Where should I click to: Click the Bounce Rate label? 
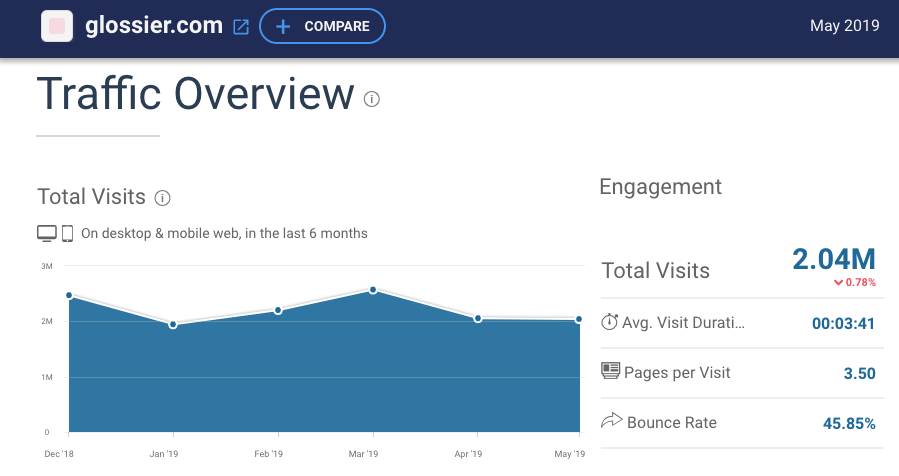pyautogui.click(x=672, y=423)
